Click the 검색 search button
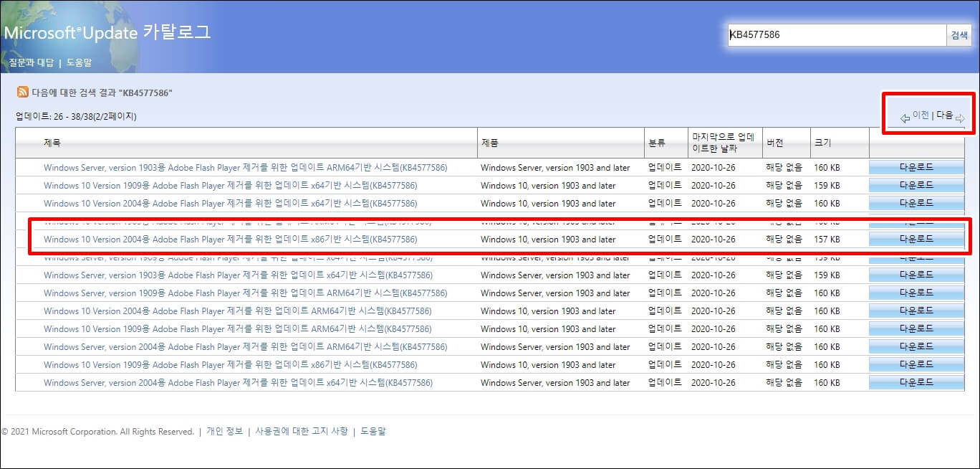The image size is (980, 469). coord(959,34)
